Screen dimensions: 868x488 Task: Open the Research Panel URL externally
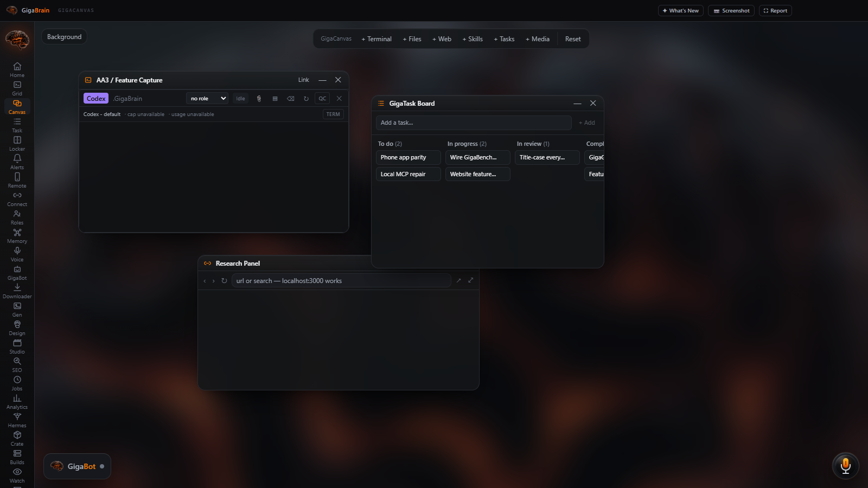tap(458, 280)
